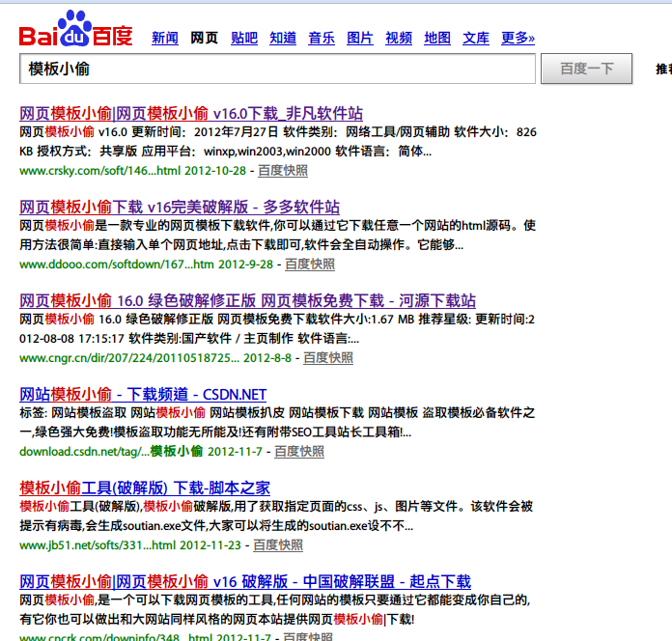Select the 网页 web tab
The width and height of the screenshot is (672, 641).
pos(204,39)
